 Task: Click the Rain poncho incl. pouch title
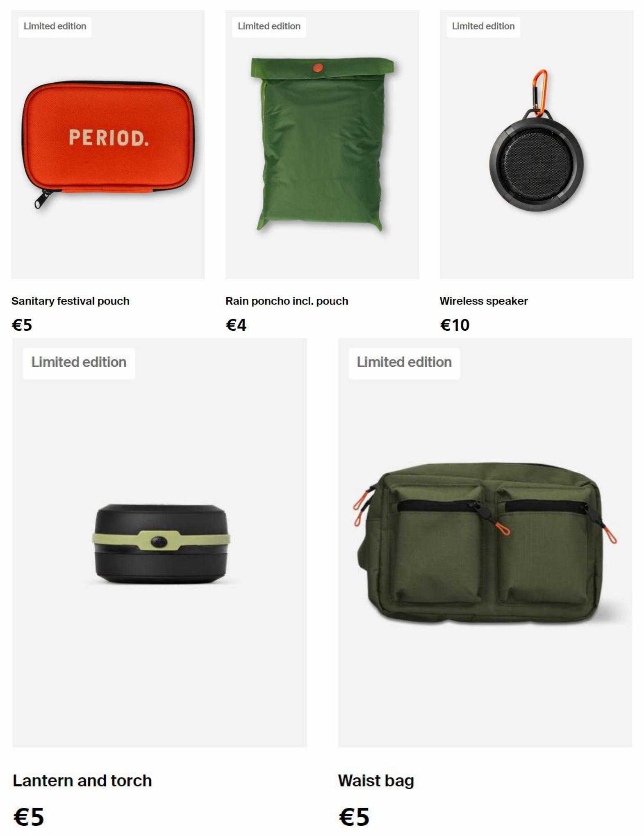(x=287, y=301)
